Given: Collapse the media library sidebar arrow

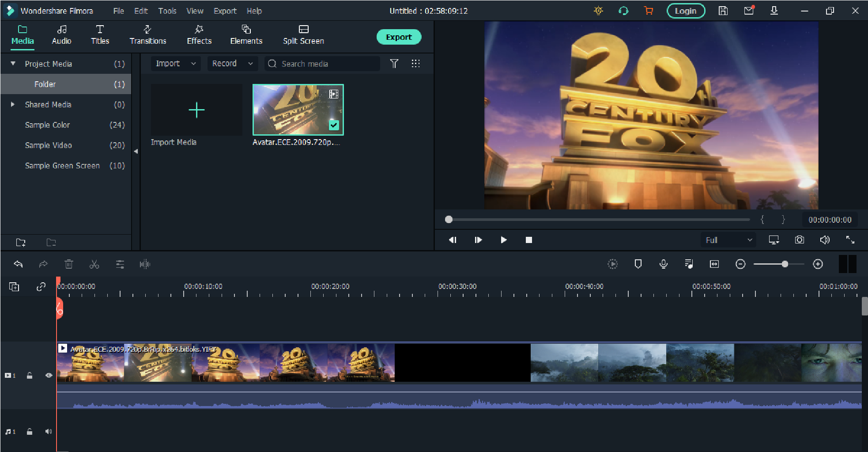Looking at the screenshot, I should 136,151.
